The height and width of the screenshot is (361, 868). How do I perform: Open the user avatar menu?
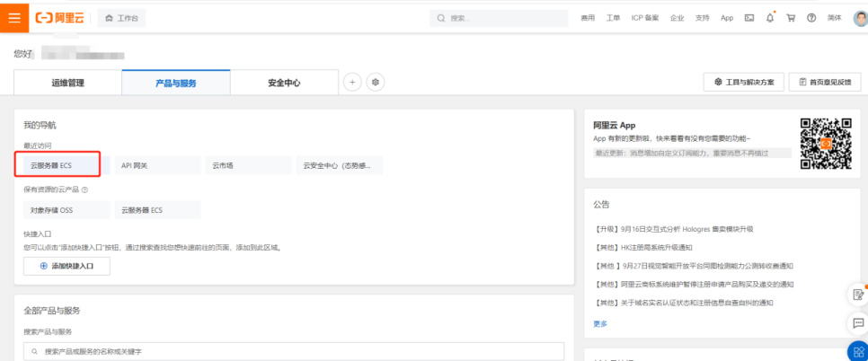tap(860, 18)
